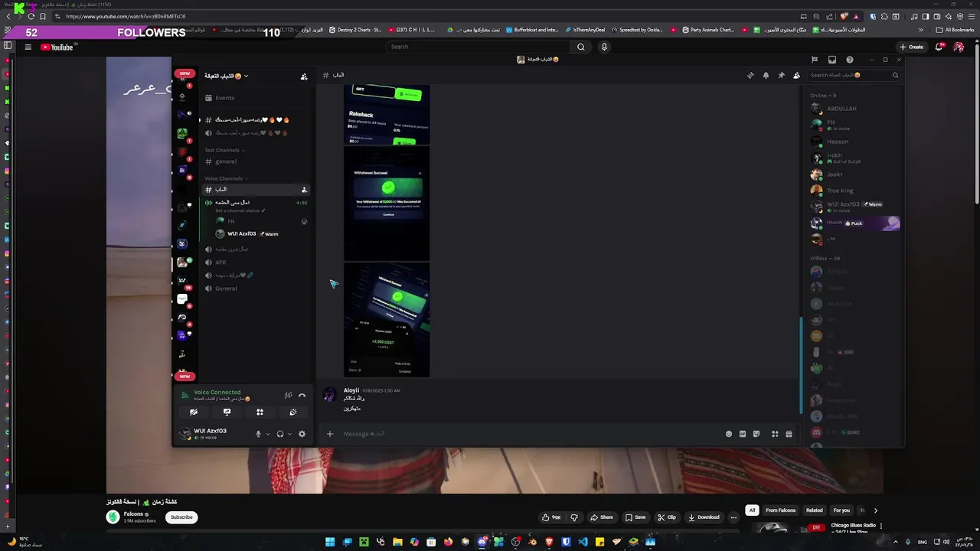The height and width of the screenshot is (551, 980).
Task: Click YouTube voice search microphone
Action: [604, 47]
